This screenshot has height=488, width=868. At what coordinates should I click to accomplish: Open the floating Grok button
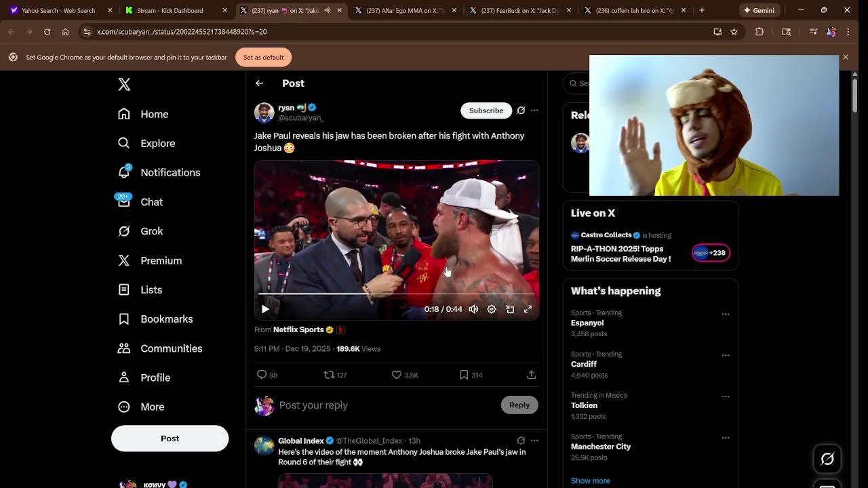click(x=827, y=459)
